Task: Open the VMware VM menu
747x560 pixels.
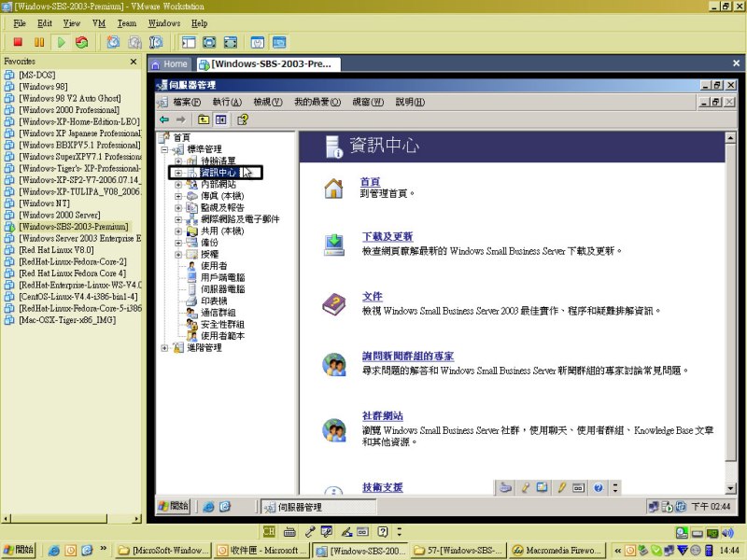Action: [x=99, y=23]
